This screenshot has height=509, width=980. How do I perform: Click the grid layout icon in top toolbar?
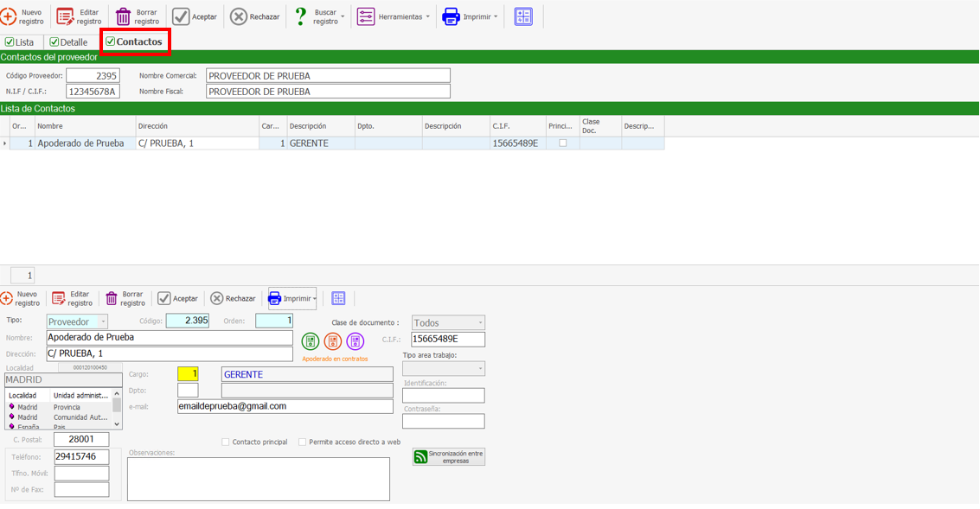tap(523, 16)
